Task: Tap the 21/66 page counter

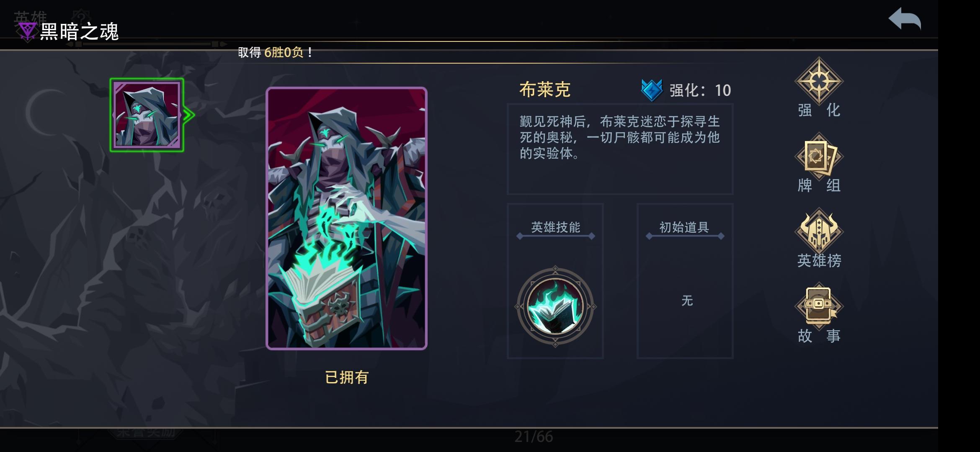Action: [x=534, y=437]
